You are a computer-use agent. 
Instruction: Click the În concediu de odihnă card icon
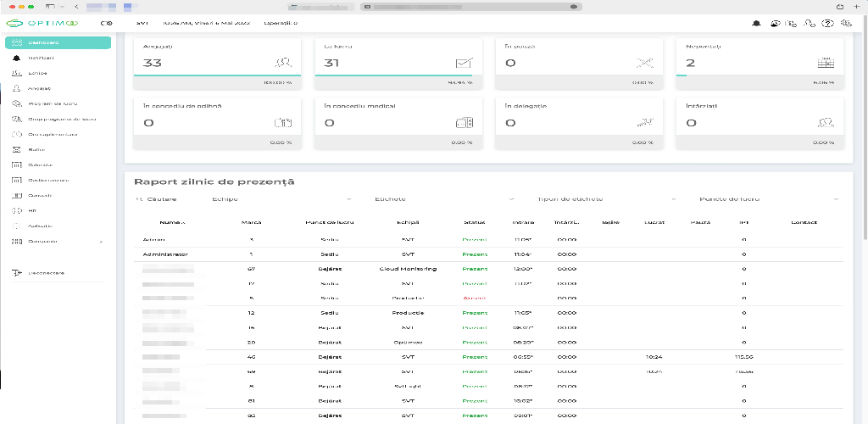coord(283,123)
